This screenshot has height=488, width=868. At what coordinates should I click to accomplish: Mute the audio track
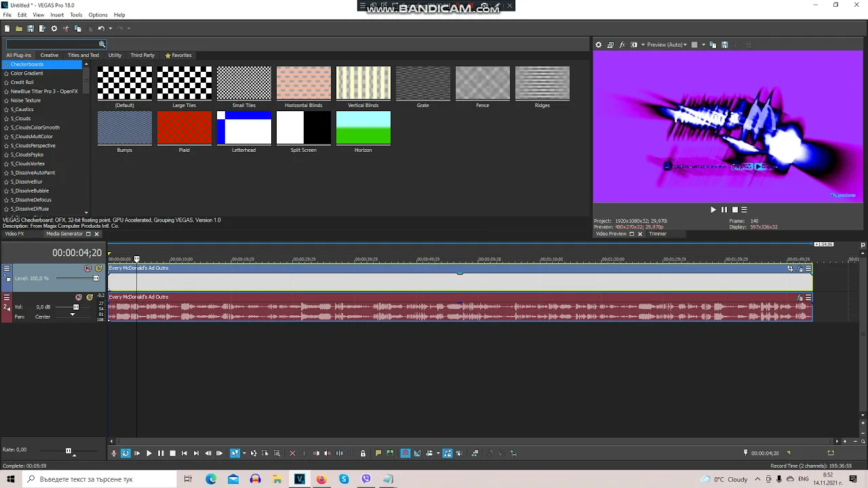[79, 297]
